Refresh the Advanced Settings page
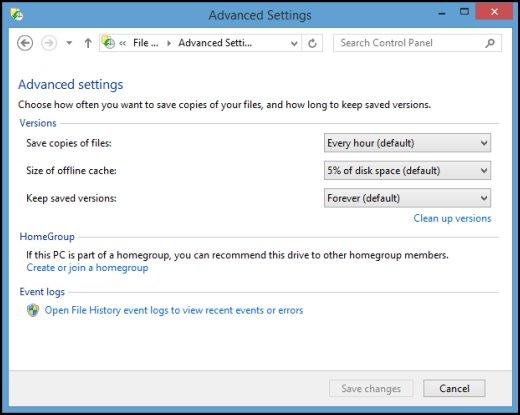This screenshot has height=415, width=520. click(x=312, y=43)
